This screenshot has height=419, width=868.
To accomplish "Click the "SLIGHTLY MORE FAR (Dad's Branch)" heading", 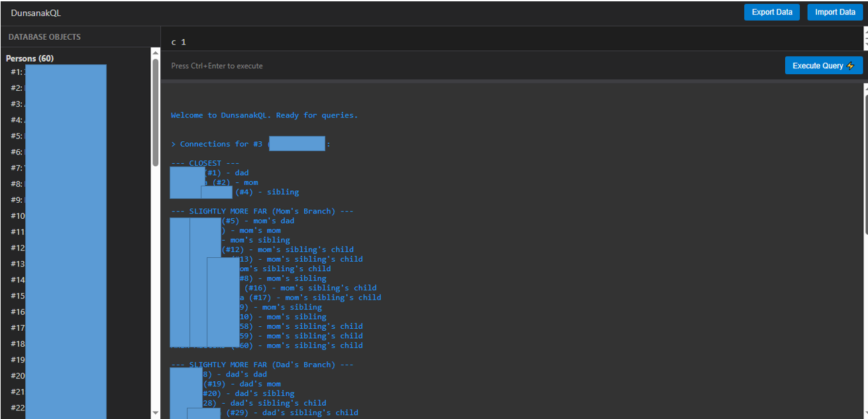I will [x=262, y=365].
